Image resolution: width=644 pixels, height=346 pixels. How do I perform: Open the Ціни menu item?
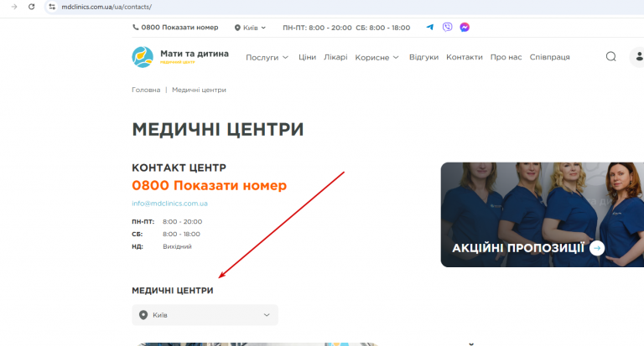point(307,57)
